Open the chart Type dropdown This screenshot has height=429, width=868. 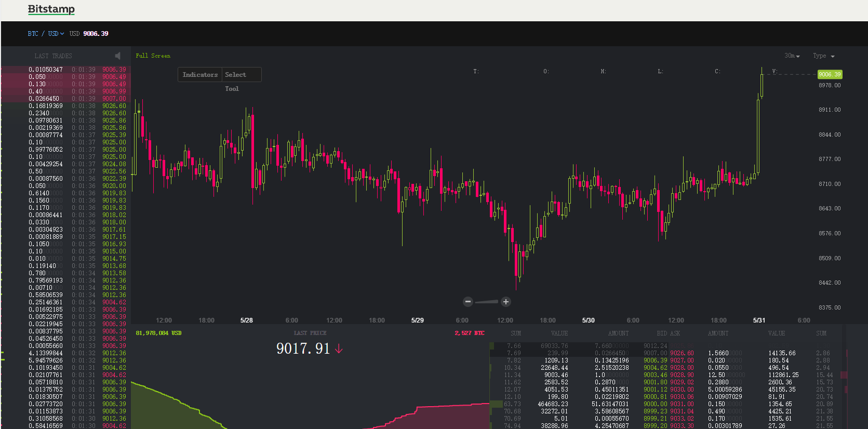[x=823, y=56]
